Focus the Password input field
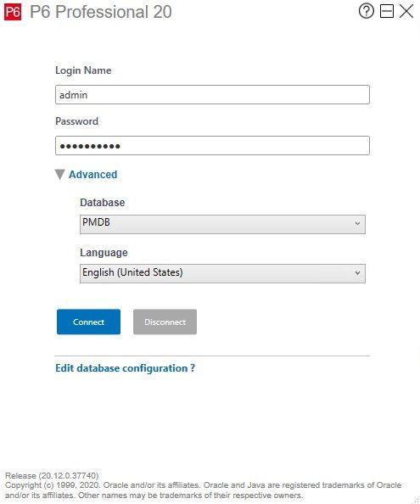Image resolution: width=420 pixels, height=504 pixels. (x=212, y=146)
